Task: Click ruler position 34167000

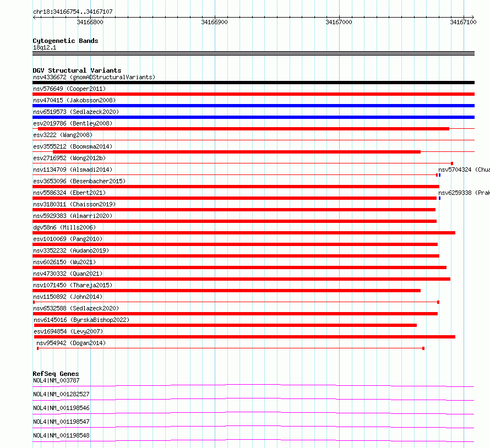Action: pyautogui.click(x=339, y=22)
